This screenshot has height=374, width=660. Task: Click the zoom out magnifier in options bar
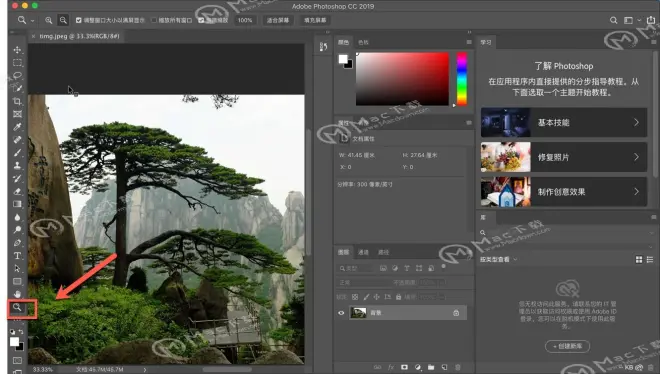coord(63,20)
